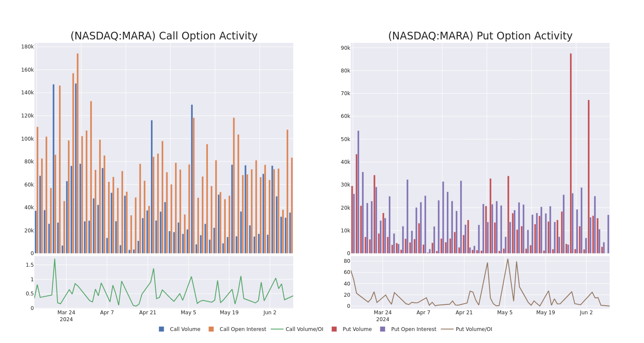Screen dimensions: 644x343
Task: Click 'May 5' date under the call chart
Action: (x=188, y=313)
